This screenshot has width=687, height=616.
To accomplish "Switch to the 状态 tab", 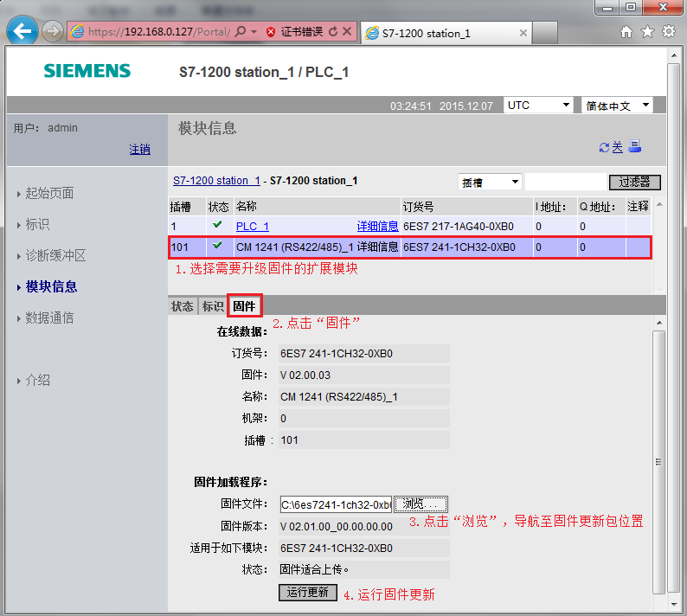I will (183, 306).
